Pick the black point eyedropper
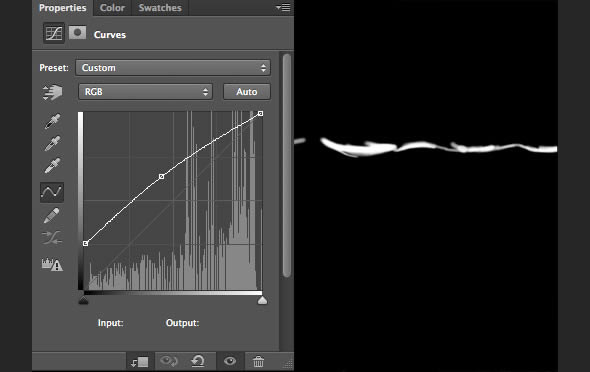The width and height of the screenshot is (590, 372). click(52, 121)
